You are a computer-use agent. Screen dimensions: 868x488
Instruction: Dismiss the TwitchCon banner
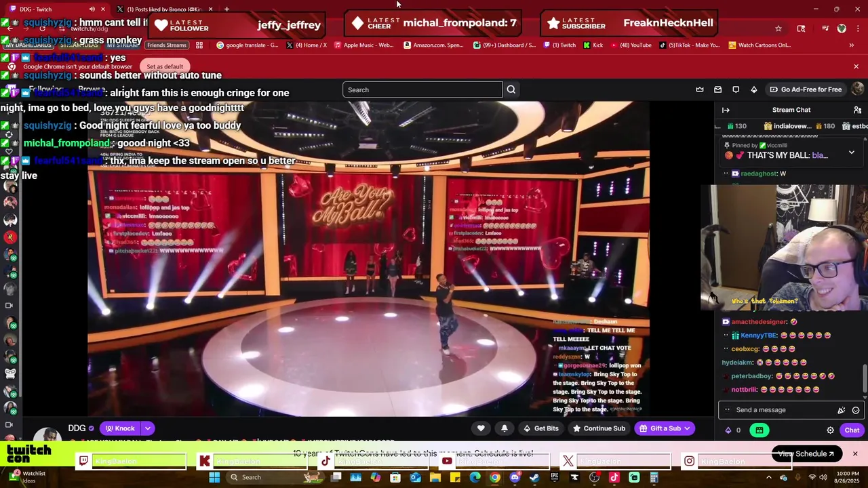(854, 454)
